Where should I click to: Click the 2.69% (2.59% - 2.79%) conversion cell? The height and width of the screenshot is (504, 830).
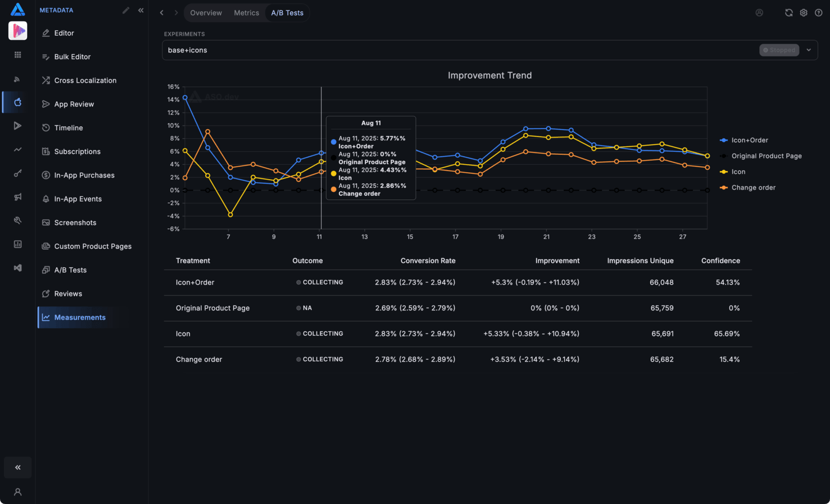click(415, 308)
